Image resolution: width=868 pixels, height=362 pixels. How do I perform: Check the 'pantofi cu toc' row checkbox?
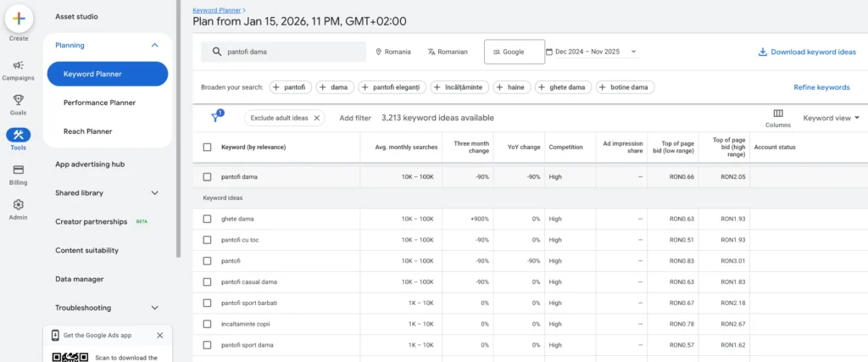207,240
